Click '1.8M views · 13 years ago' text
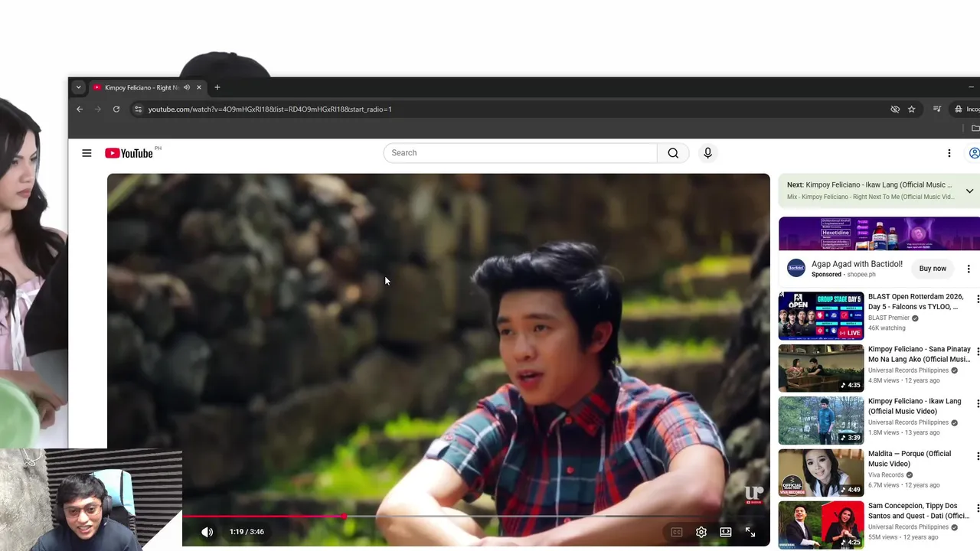The image size is (980, 551). pos(903,432)
